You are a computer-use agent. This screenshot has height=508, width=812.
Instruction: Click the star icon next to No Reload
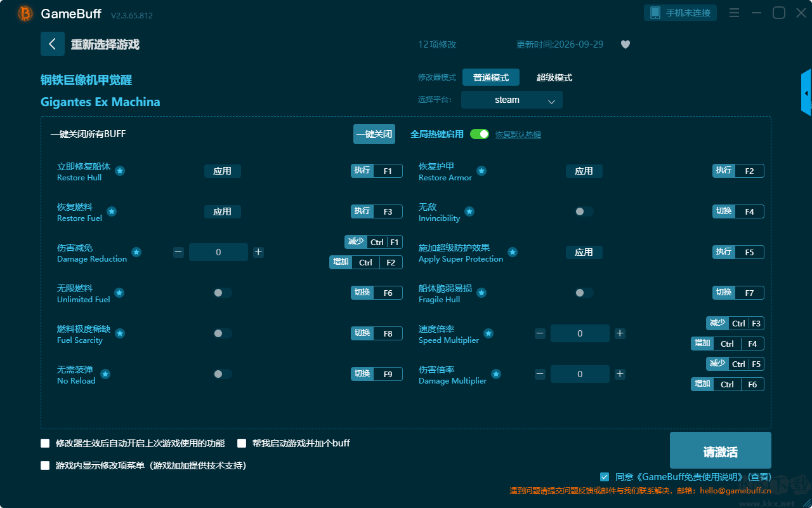point(105,374)
